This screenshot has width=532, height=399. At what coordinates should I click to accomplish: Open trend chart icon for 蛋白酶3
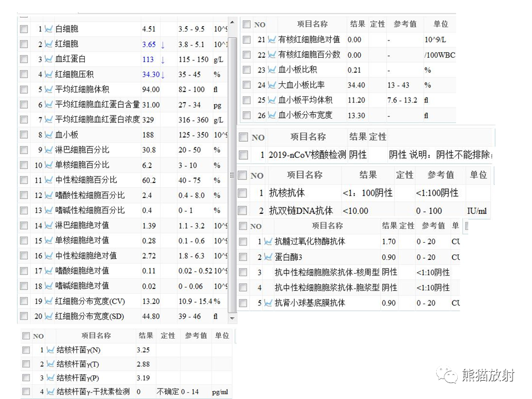coord(268,257)
